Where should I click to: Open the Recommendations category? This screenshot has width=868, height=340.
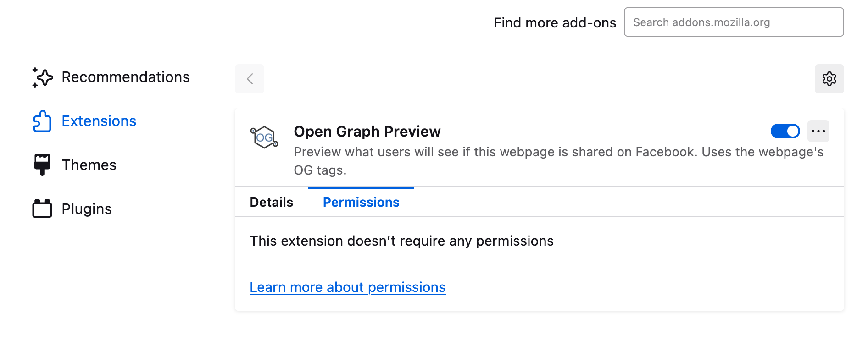tap(125, 77)
